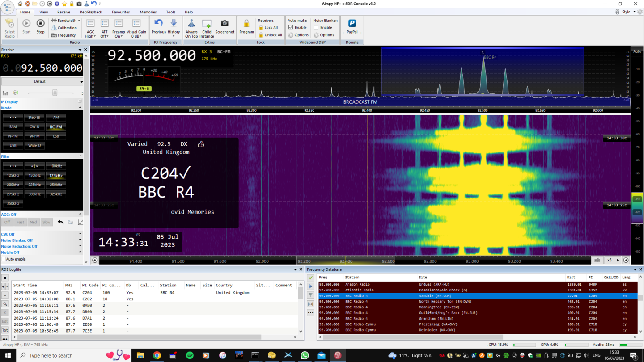The width and height of the screenshot is (644, 362).
Task: Click the AGC reset arrow icon
Action: [x=60, y=222]
